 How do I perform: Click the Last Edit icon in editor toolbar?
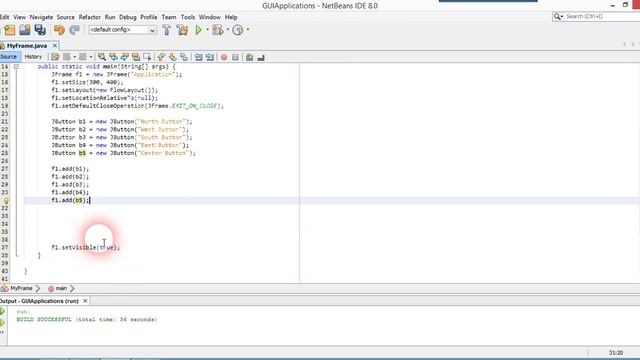click(55, 57)
